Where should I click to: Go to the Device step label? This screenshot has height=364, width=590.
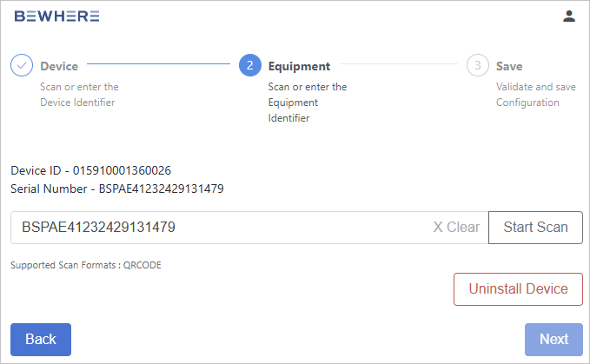pos(59,66)
